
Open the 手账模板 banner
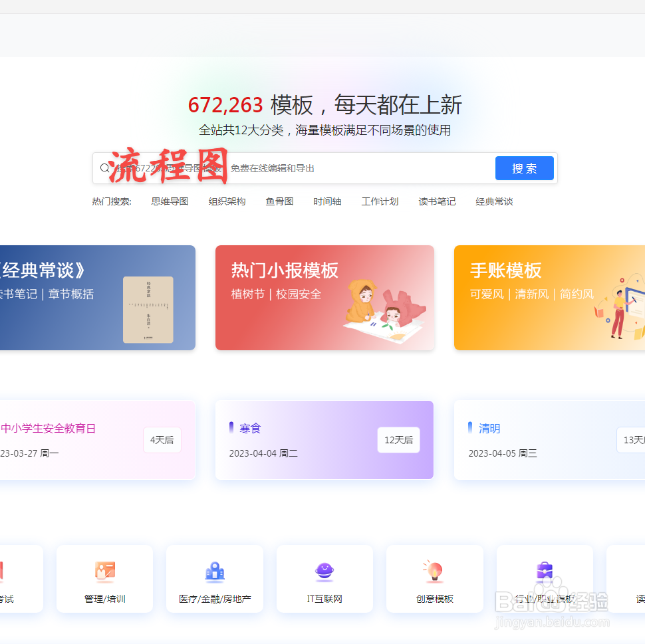549,298
